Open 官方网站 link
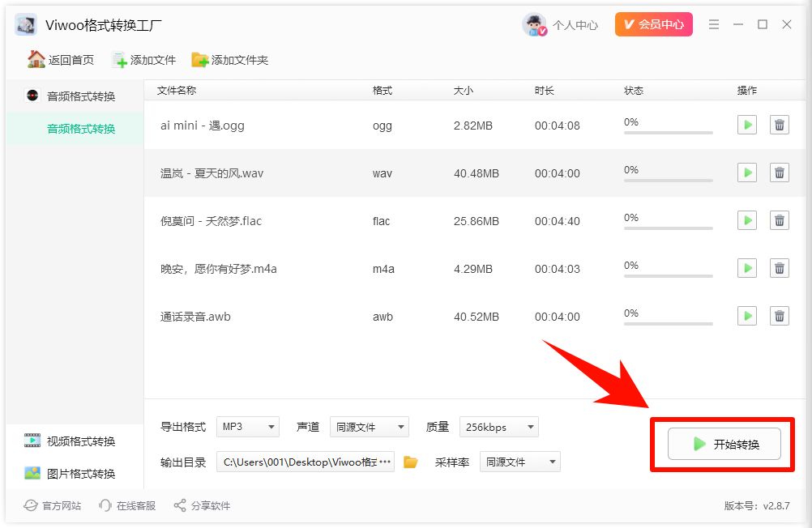Screen dimensions: 812x528 click(53, 505)
